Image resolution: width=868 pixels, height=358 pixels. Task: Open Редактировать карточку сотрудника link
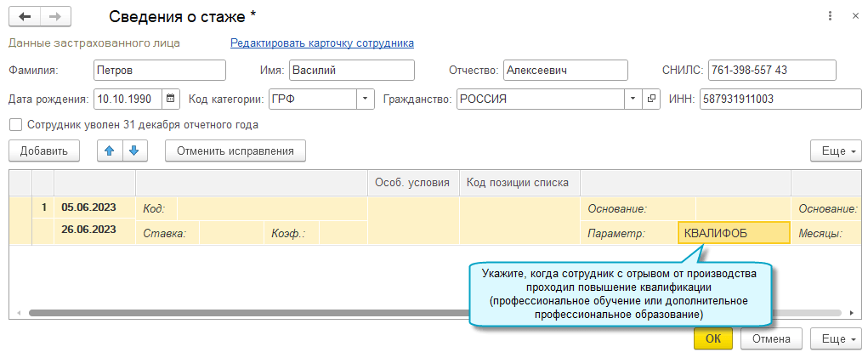pos(321,43)
